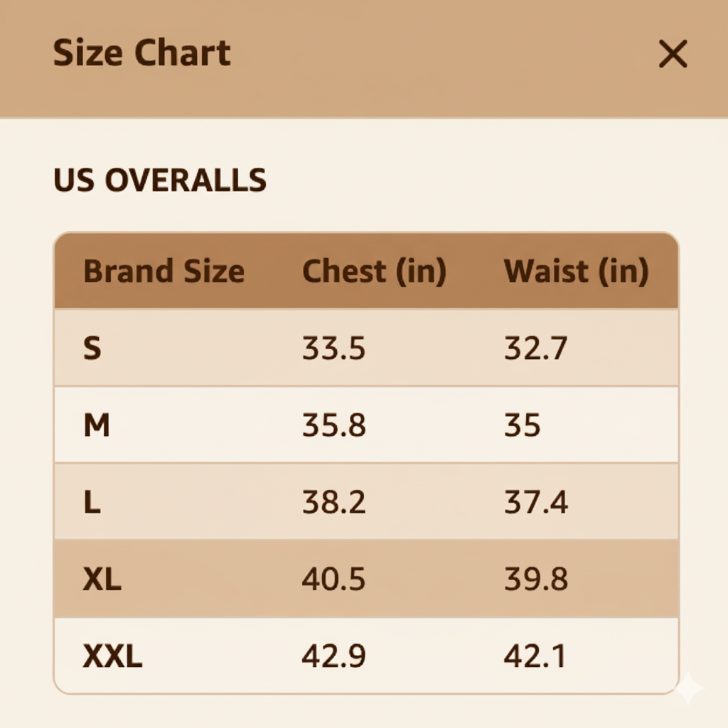Select the L brand size row label
This screenshot has width=728, height=728.
coord(92,503)
